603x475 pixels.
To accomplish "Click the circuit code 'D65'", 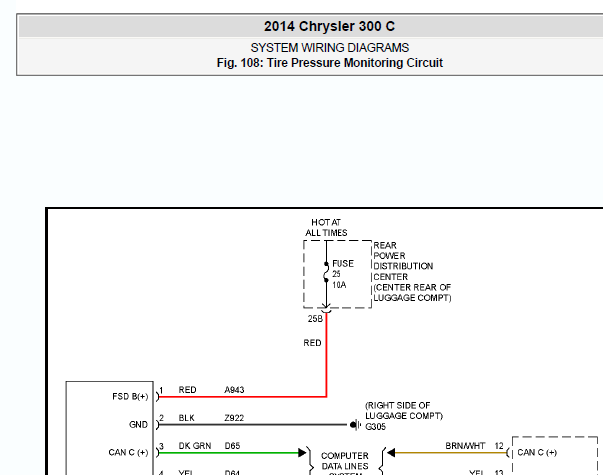I will pyautogui.click(x=232, y=446).
